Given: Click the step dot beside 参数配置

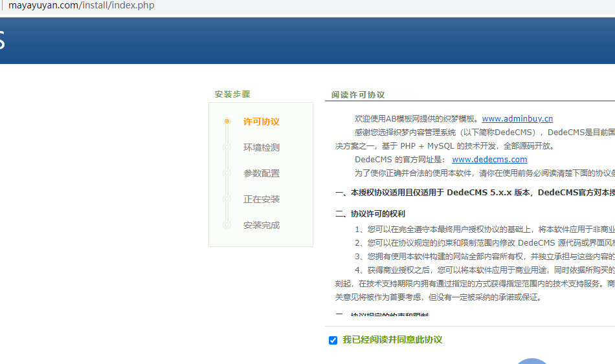Looking at the screenshot, I should tap(227, 173).
